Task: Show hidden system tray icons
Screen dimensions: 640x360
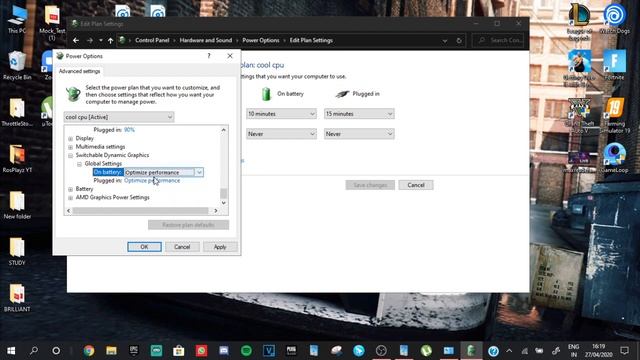Action: pos(509,351)
